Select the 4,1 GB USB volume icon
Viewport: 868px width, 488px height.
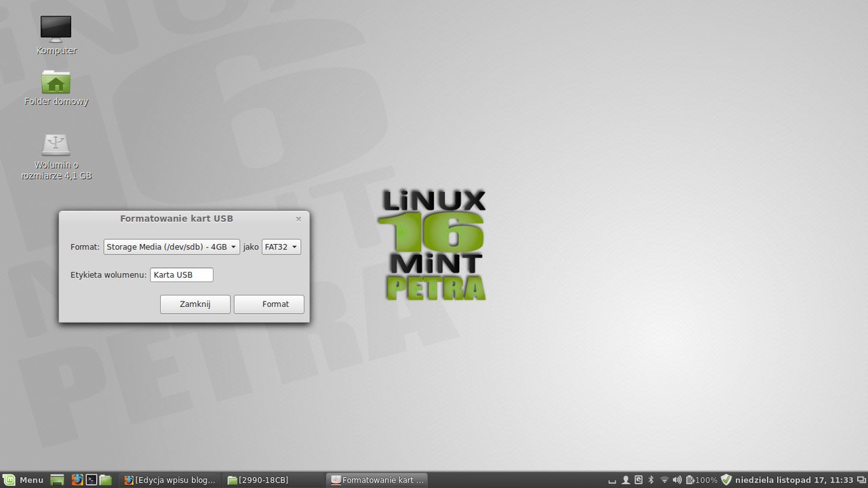pyautogui.click(x=56, y=156)
